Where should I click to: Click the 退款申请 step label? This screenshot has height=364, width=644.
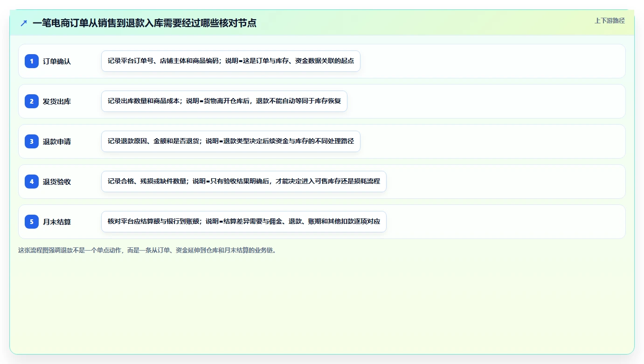(57, 141)
